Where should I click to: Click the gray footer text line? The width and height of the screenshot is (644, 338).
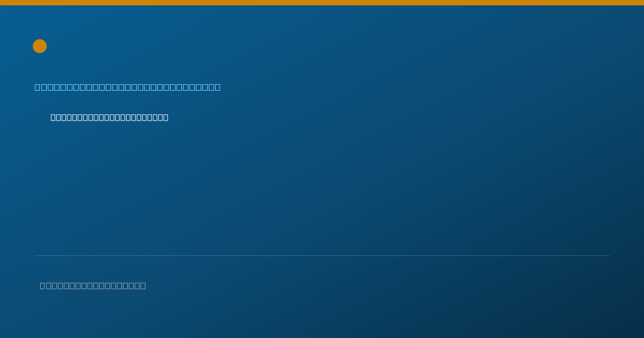(x=93, y=285)
